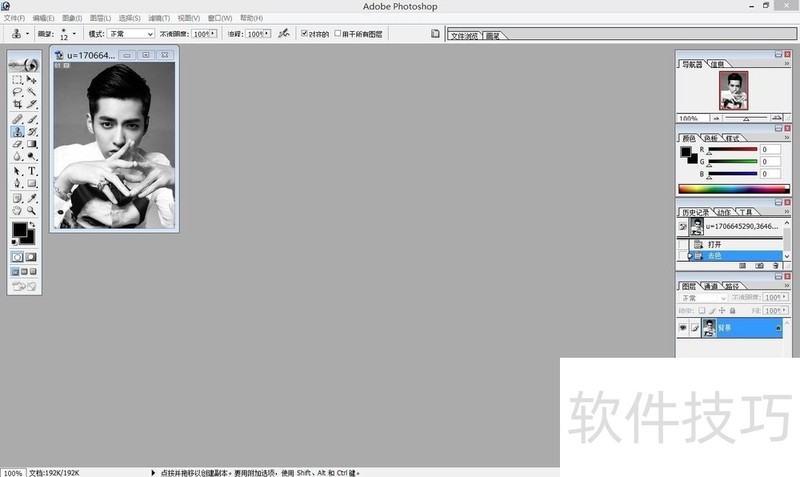Open the Filter (滤镜) menu
This screenshot has width=800, height=477.
coord(159,18)
